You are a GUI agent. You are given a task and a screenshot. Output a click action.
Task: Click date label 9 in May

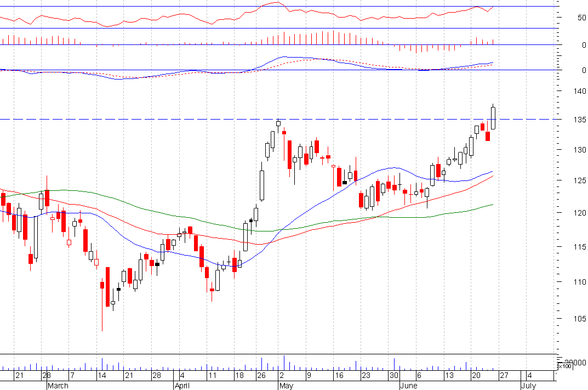[x=309, y=375]
